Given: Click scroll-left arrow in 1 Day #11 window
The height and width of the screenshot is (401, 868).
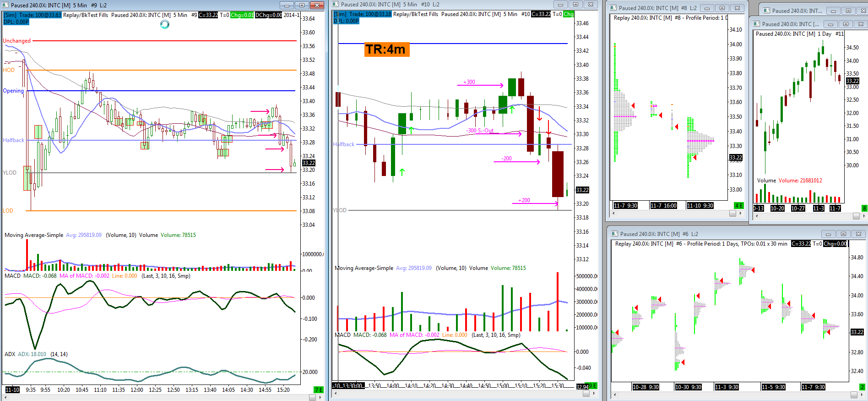Looking at the screenshot, I should point(756,216).
